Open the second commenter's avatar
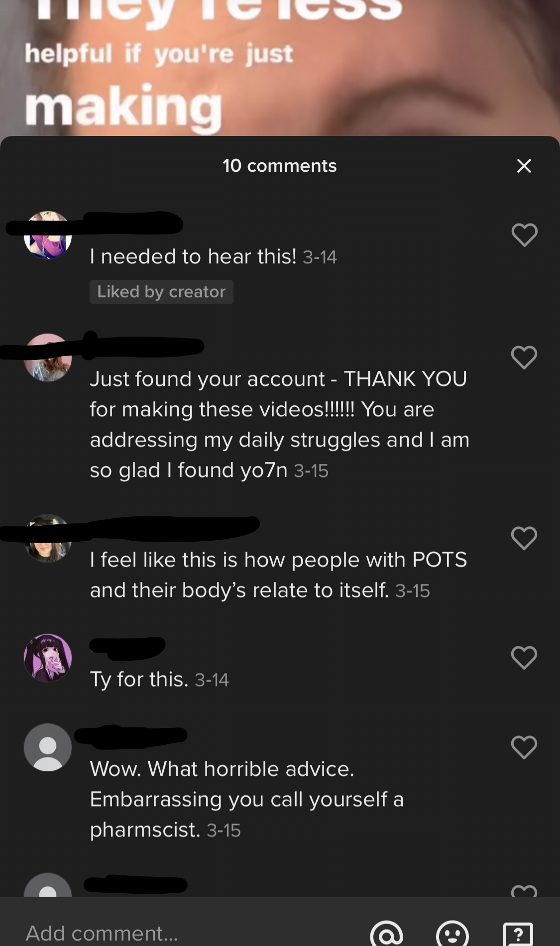Screen dimensions: 560x946 pos(48,357)
